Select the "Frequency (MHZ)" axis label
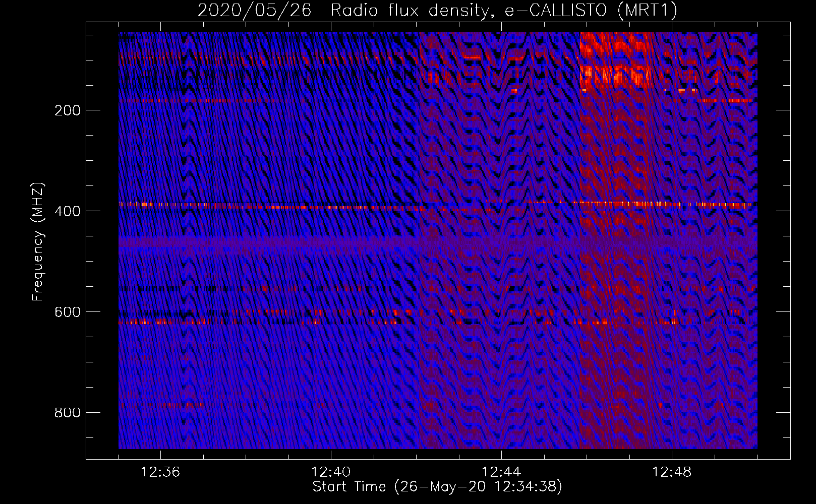 tap(38, 242)
